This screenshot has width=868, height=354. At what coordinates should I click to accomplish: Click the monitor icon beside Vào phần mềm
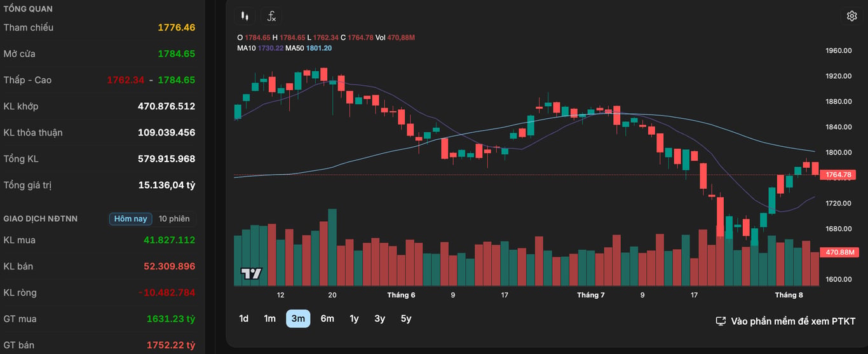[721, 321]
